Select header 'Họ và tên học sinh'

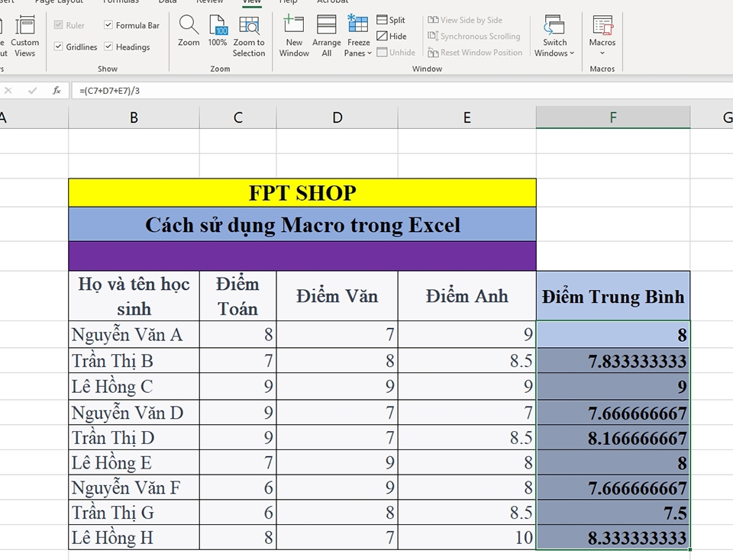(134, 296)
